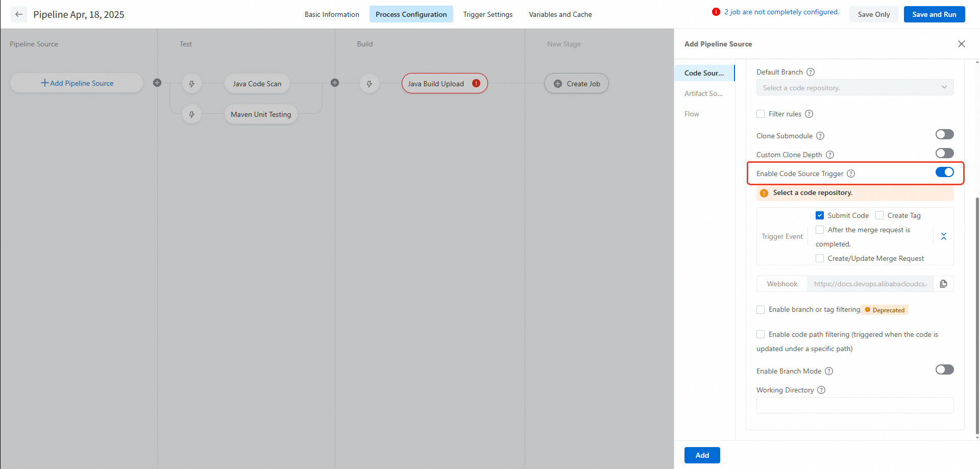Click the jobs not completely configured message
The width and height of the screenshot is (980, 469).
click(781, 12)
